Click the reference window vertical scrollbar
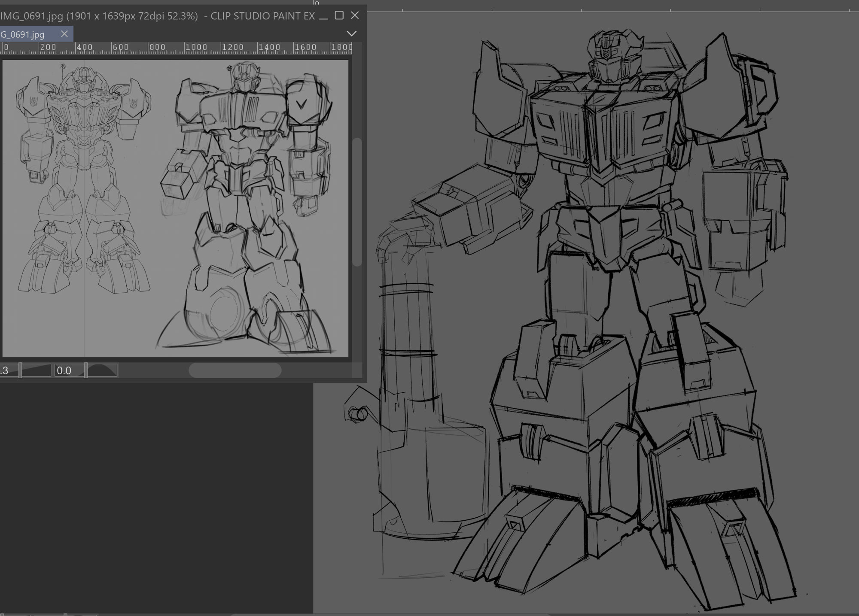The height and width of the screenshot is (616, 859). 357,202
